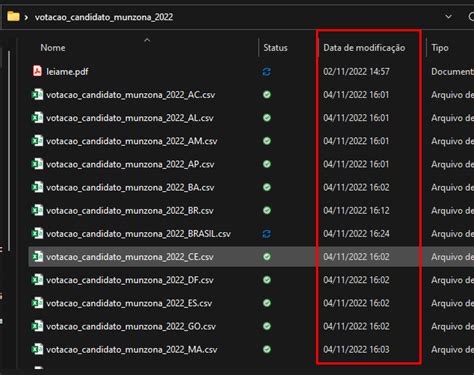Click Excel icon of the GO.csv file
Viewport: 474px width, 375px height.
coord(37,326)
